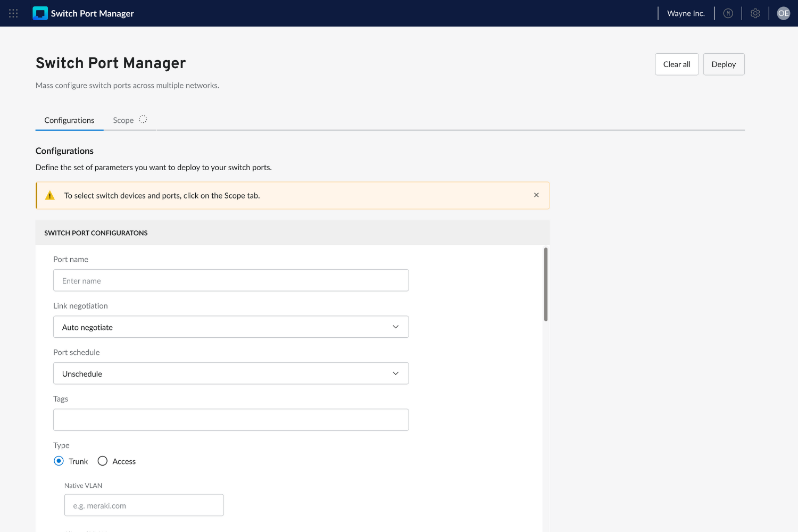798x532 pixels.
Task: Click the Tags input field
Action: (231, 420)
